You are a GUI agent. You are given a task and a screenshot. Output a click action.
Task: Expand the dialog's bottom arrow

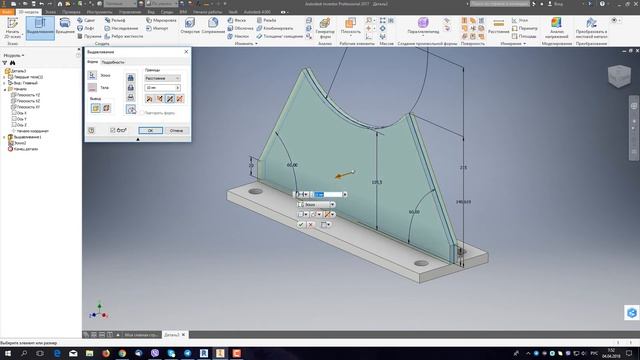[138, 139]
